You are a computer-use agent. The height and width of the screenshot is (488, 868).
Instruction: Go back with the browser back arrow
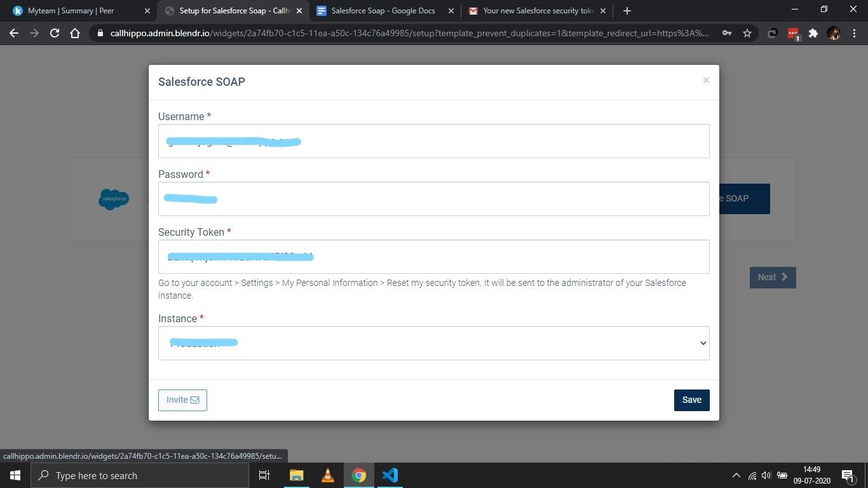click(x=14, y=33)
